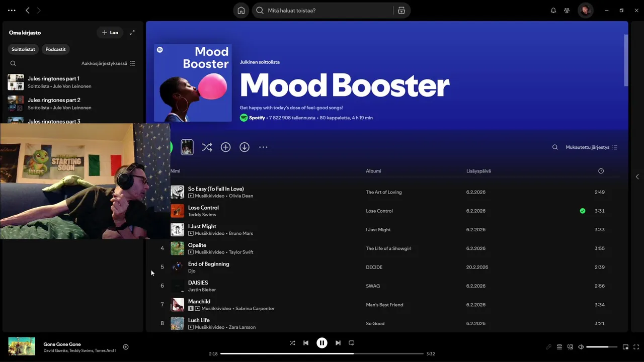Select the Opalite track title

tap(197, 245)
